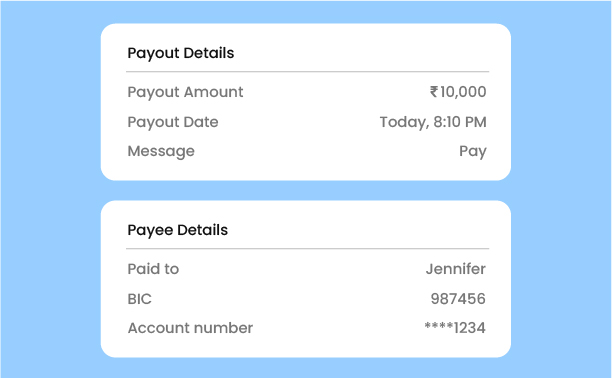Click the Payout Details heading
Viewport: 612px width, 378px height.
coord(181,53)
